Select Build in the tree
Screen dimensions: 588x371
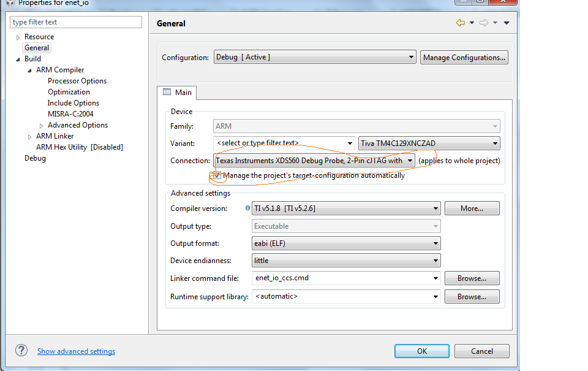tap(32, 59)
